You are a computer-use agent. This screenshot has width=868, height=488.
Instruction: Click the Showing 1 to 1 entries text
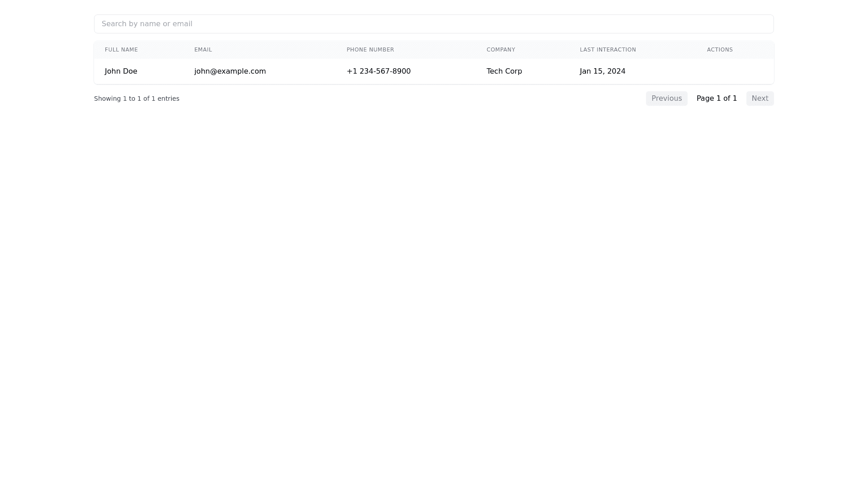(137, 99)
